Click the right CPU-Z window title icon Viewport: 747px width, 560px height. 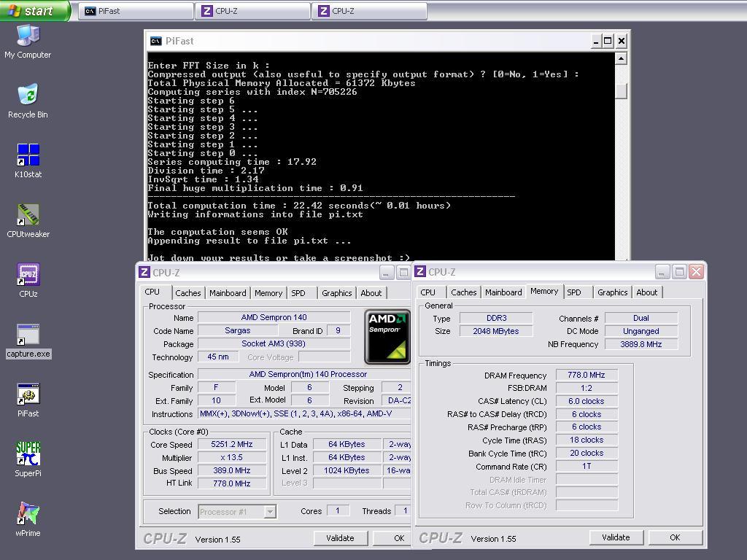point(419,271)
